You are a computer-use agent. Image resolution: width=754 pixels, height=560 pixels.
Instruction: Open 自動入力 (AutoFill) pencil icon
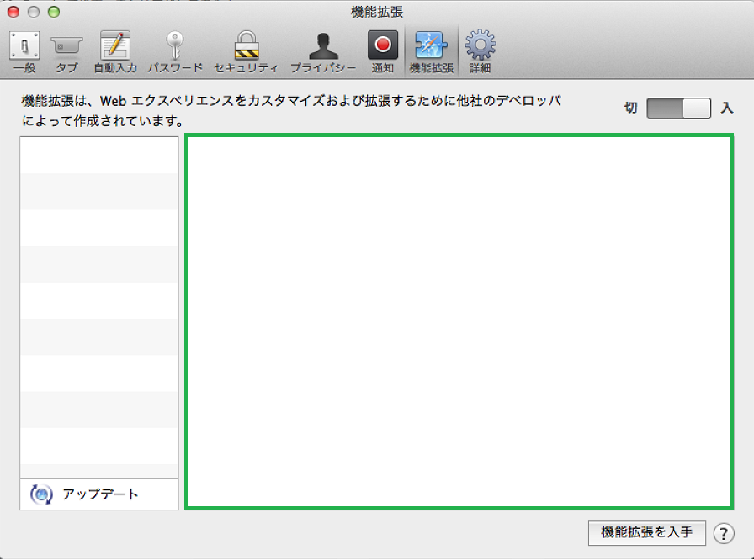[114, 50]
